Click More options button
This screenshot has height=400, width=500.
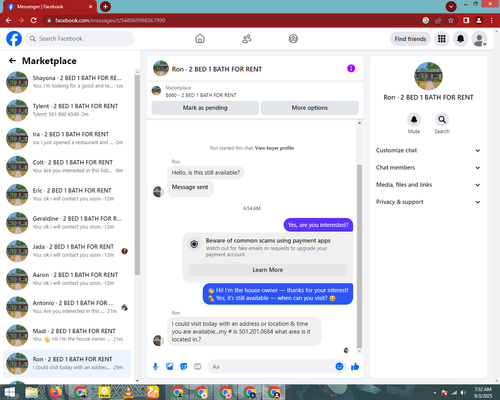(310, 108)
